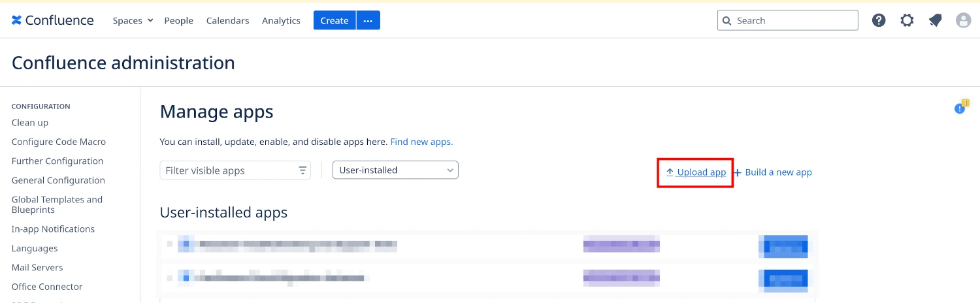The height and width of the screenshot is (303, 980).
Task: Click the blue alert badge at right edge
Action: tap(960, 108)
